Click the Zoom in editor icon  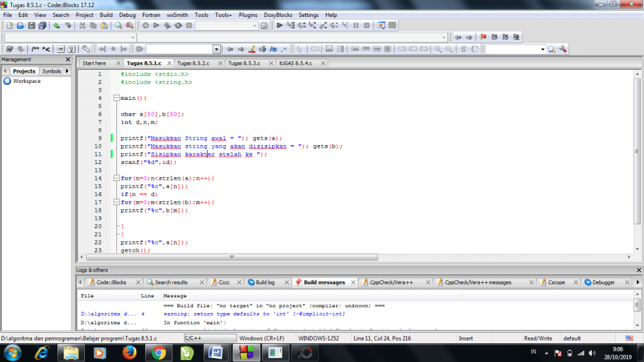438,49
